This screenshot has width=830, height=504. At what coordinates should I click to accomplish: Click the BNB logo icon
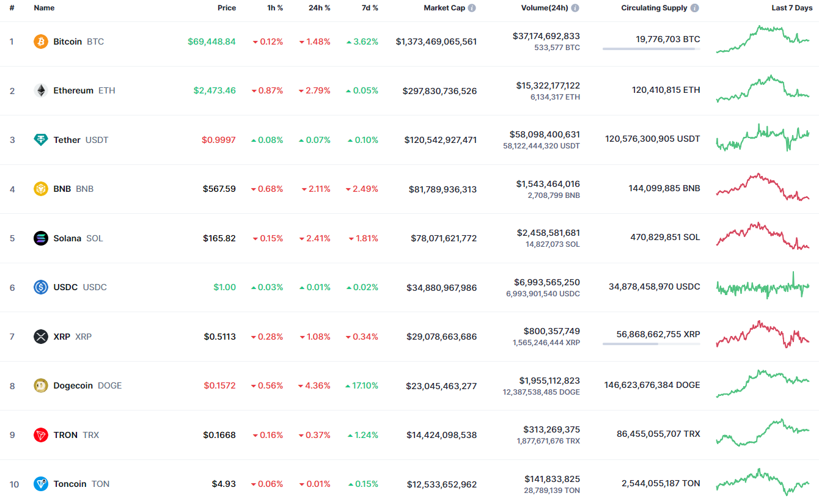[x=41, y=189]
